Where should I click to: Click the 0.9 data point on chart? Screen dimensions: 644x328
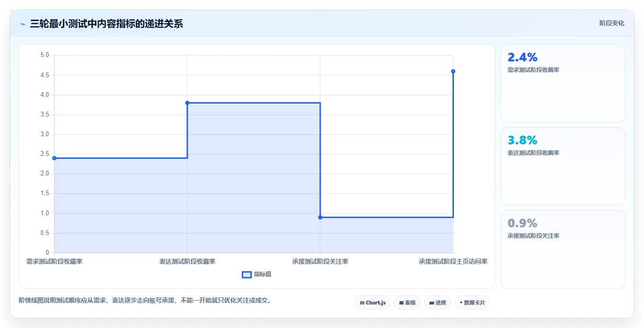point(320,217)
